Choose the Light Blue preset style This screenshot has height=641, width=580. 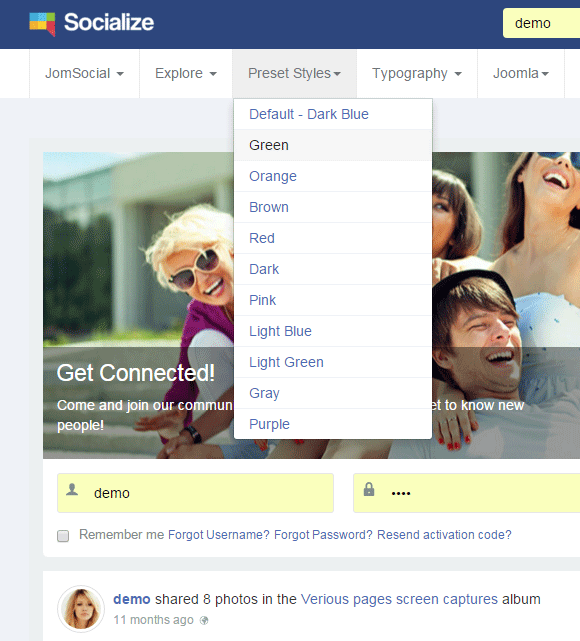click(x=333, y=332)
